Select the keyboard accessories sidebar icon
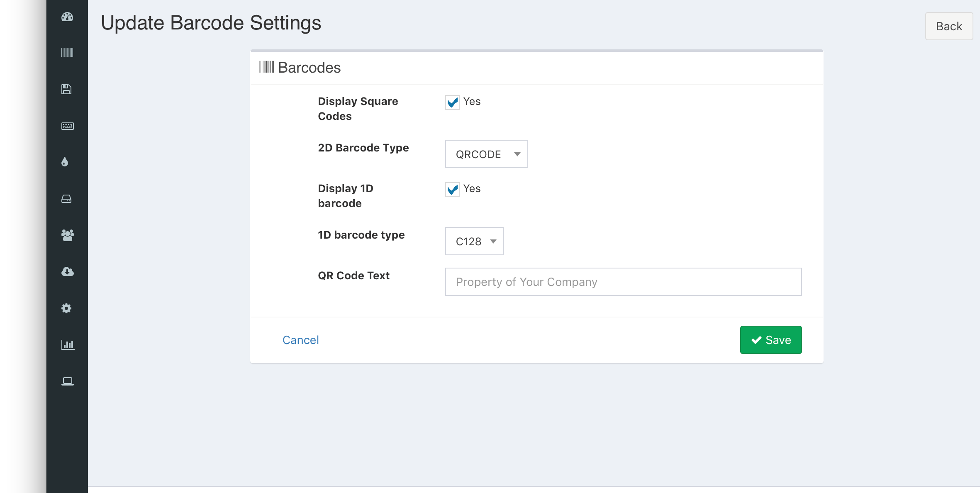980x493 pixels. [x=67, y=126]
